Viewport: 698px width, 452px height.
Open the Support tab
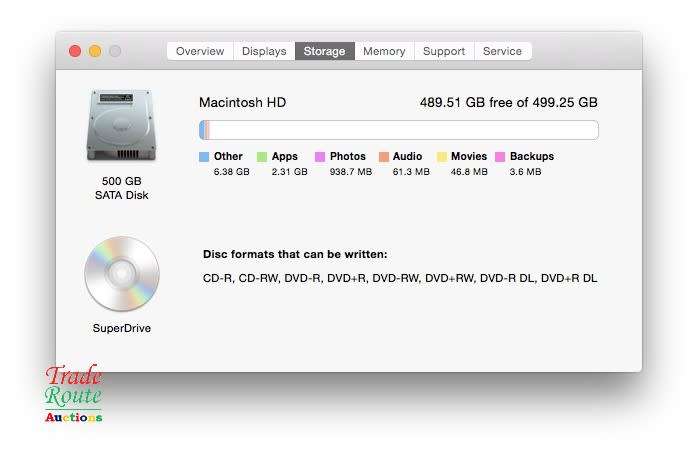coord(444,51)
